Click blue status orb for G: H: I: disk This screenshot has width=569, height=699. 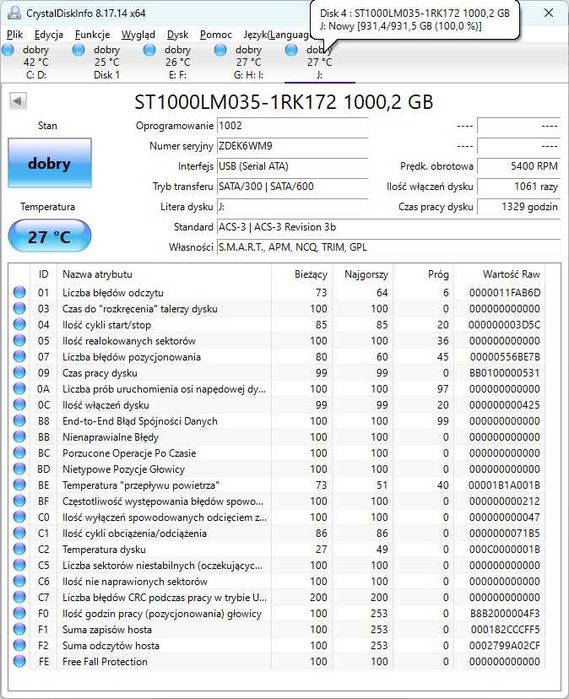click(221, 50)
